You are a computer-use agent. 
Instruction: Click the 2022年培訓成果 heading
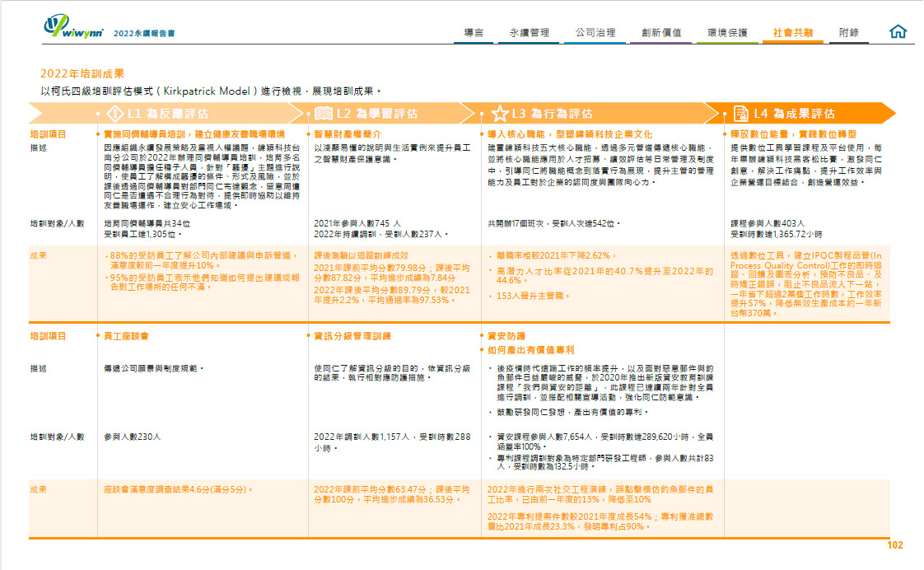click(82, 73)
